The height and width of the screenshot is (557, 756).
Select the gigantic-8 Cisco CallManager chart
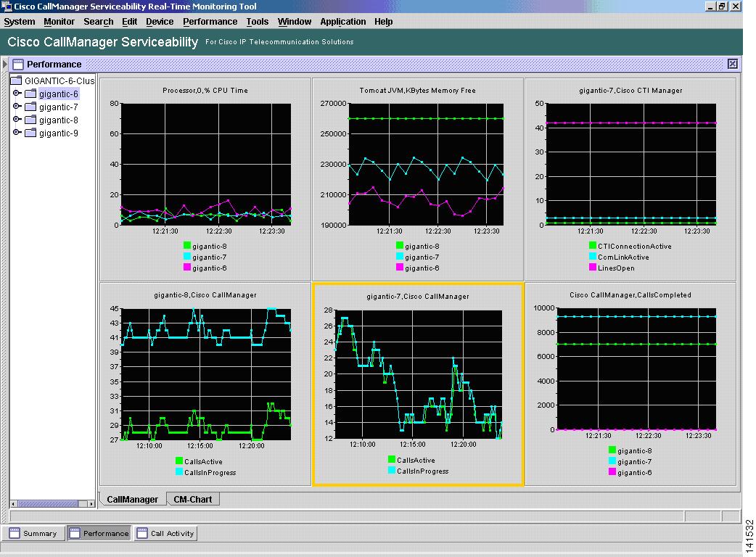tap(205, 384)
